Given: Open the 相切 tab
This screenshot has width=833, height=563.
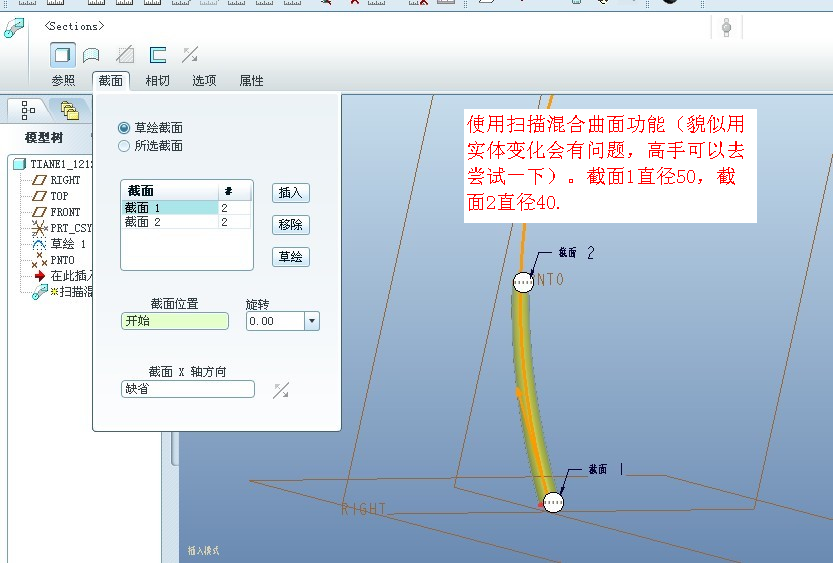Looking at the screenshot, I should pos(157,81).
